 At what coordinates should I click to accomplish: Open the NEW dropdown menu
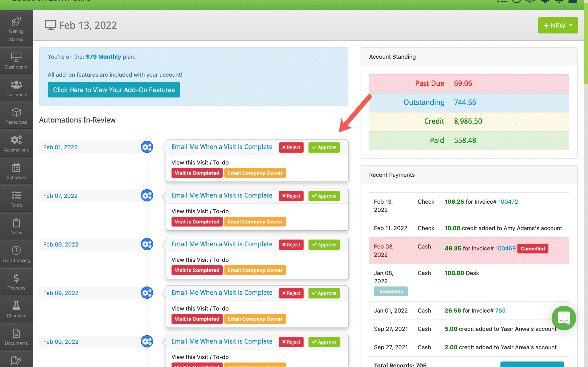[x=558, y=25]
